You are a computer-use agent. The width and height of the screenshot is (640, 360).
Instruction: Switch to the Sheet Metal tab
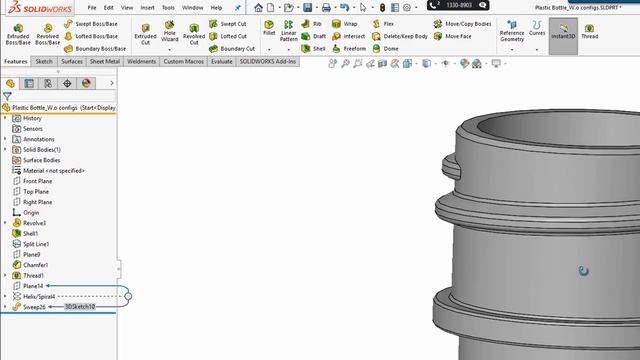104,62
